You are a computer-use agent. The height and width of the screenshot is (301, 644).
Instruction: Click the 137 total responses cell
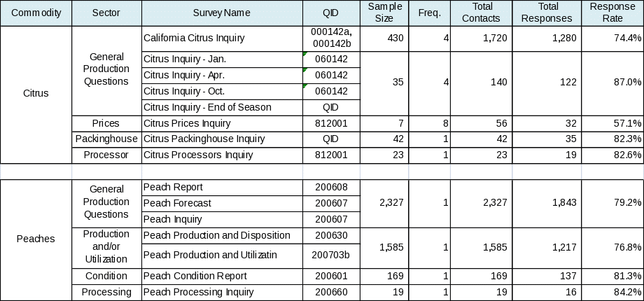tap(547, 276)
